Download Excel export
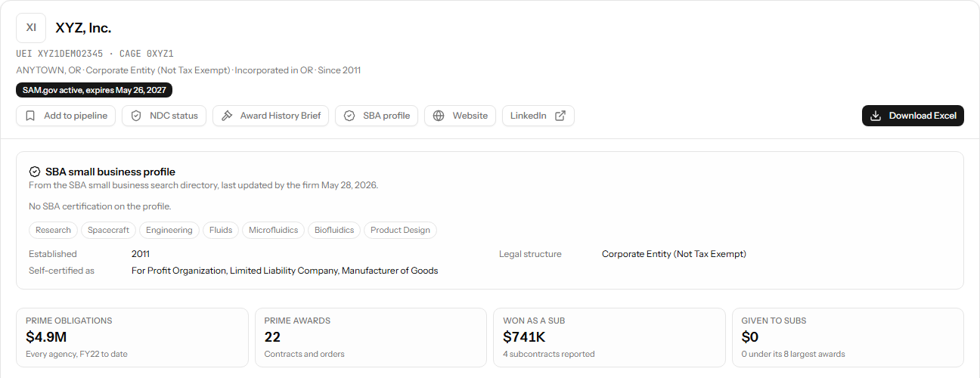 [913, 116]
